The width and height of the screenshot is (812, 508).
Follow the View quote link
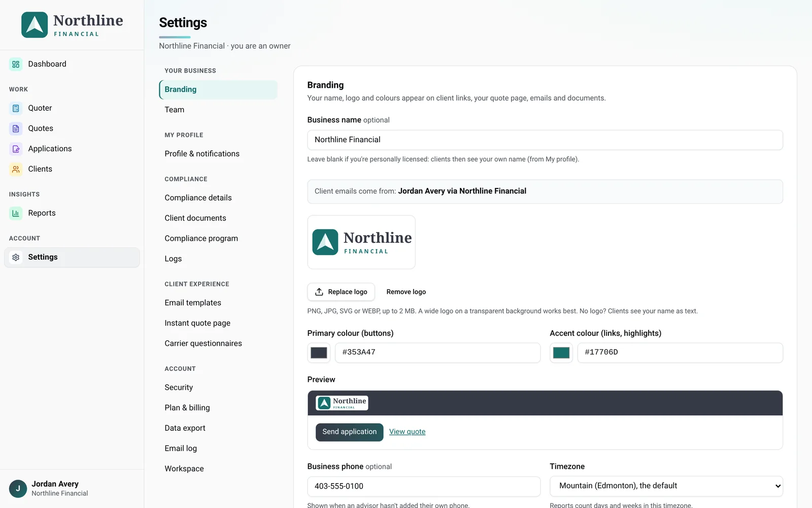click(x=408, y=432)
